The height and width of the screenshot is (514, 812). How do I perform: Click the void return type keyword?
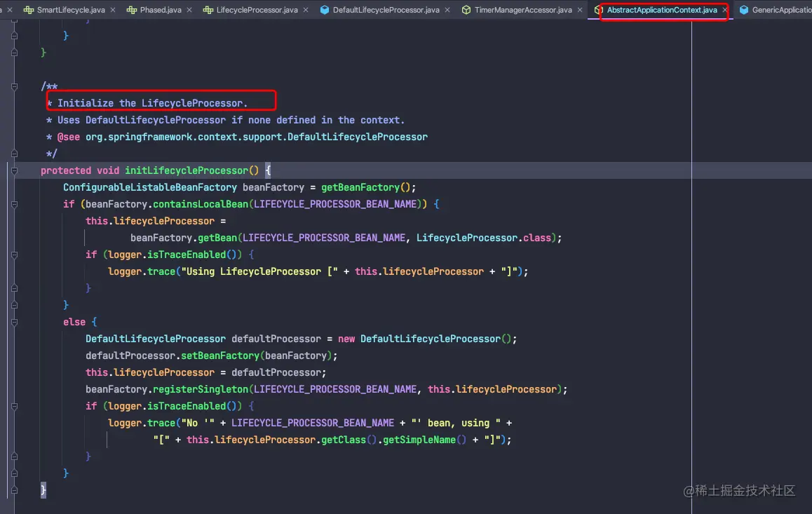pos(108,170)
